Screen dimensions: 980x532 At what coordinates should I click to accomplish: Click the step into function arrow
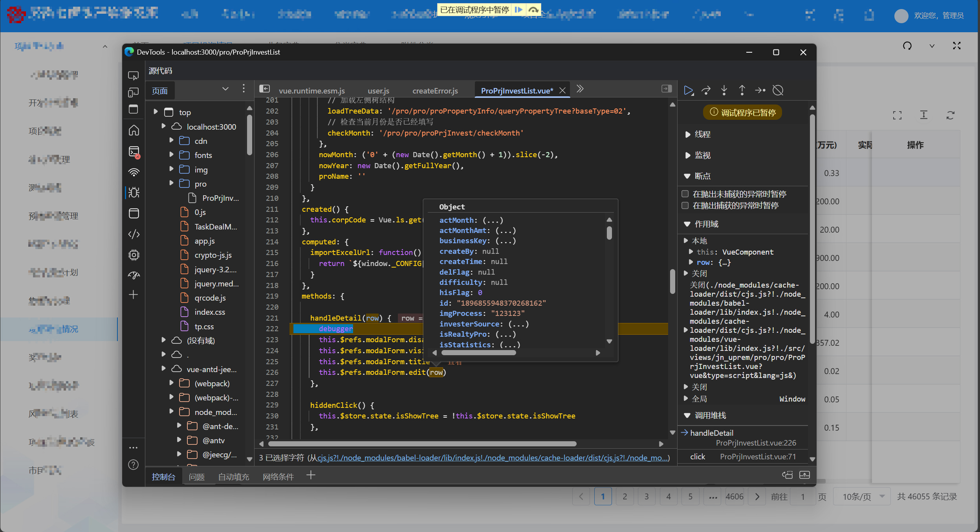point(724,90)
